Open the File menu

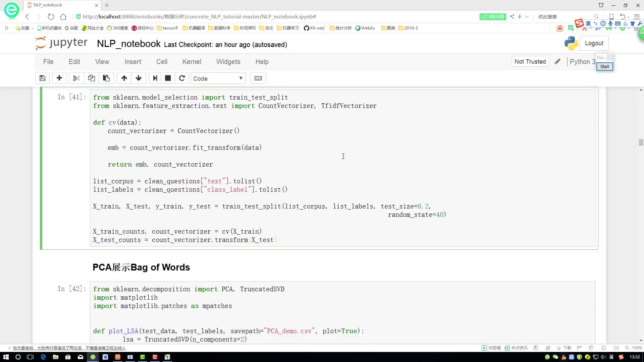(x=48, y=62)
